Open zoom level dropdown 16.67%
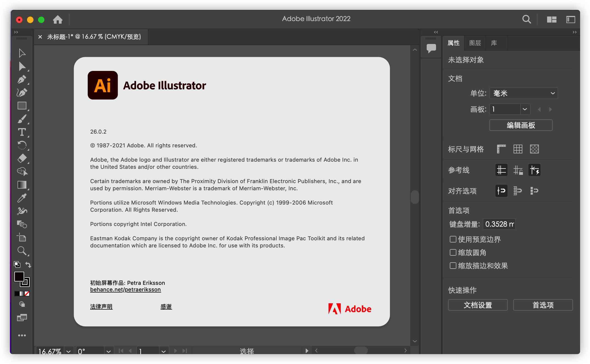Screen dimensions: 590x364 [x=68, y=351]
